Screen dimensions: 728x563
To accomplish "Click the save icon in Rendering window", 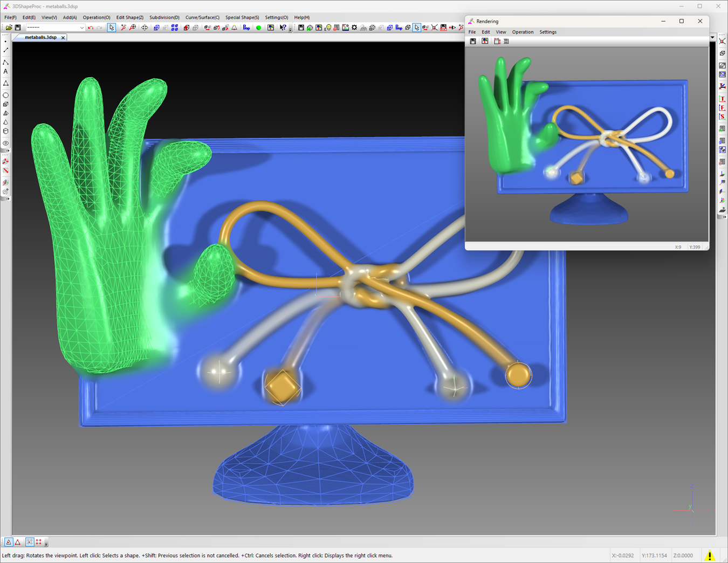I will pos(473,41).
